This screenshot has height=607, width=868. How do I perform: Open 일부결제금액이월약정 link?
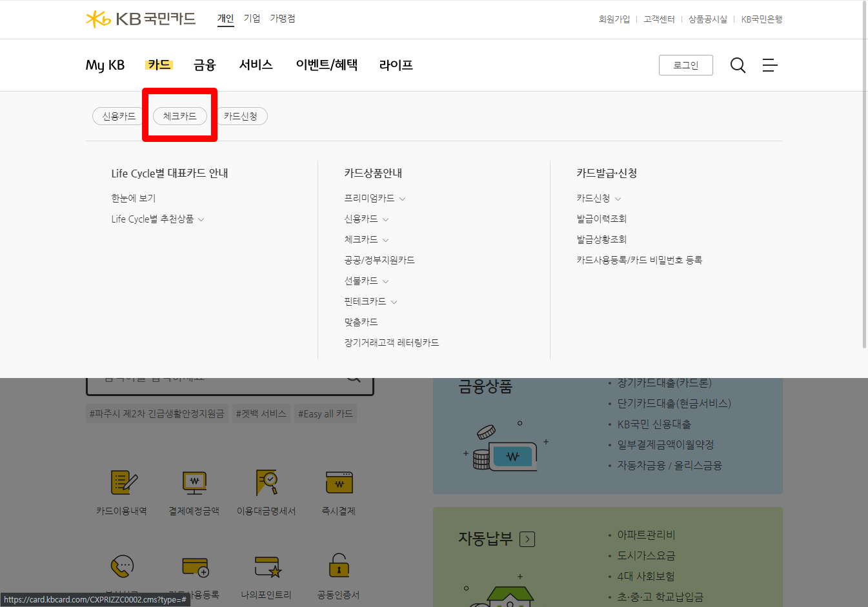(665, 445)
